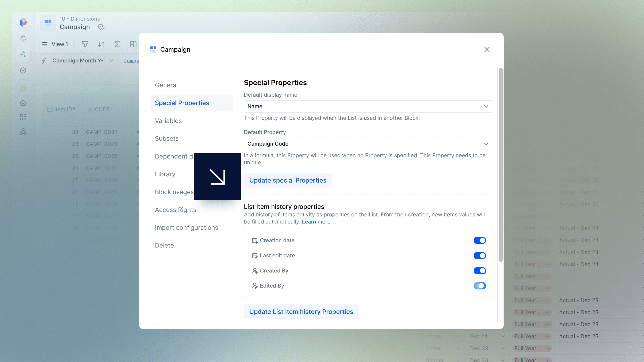The height and width of the screenshot is (362, 644).
Task: Close the Campaign settings dialog
Action: (x=487, y=50)
